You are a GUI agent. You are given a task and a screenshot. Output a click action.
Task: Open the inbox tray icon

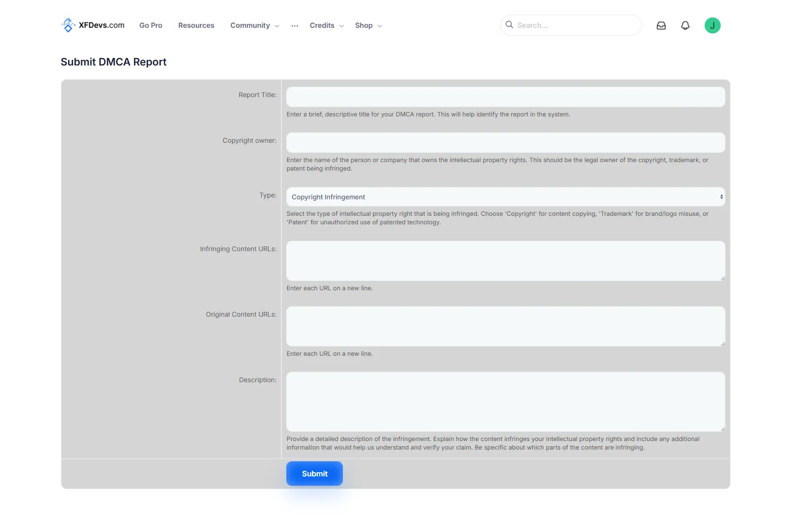(661, 25)
